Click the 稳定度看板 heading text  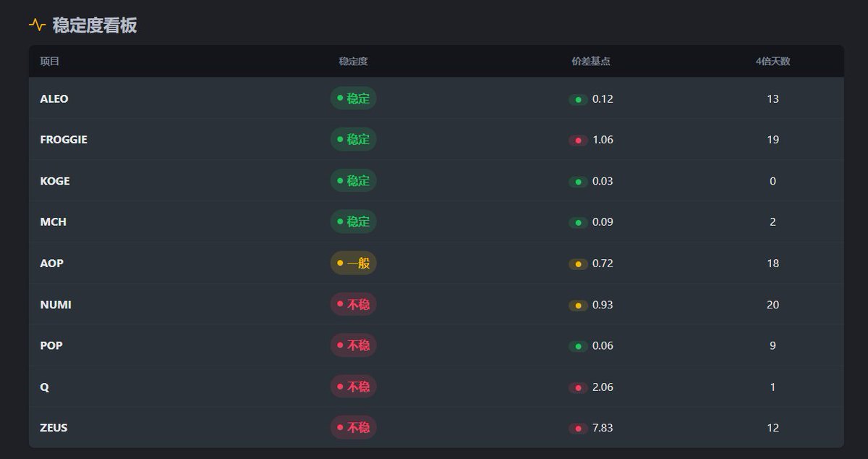pos(95,25)
